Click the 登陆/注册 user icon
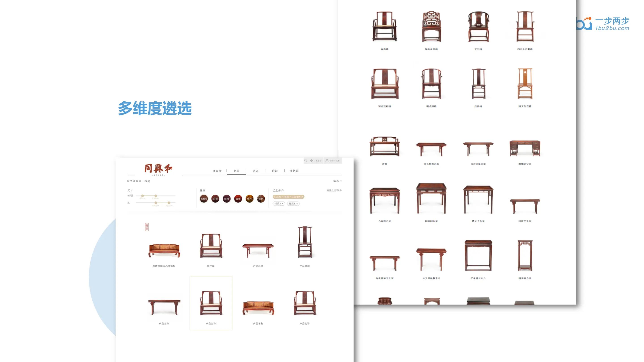Viewport: 644px width, 362px height. 327,160
